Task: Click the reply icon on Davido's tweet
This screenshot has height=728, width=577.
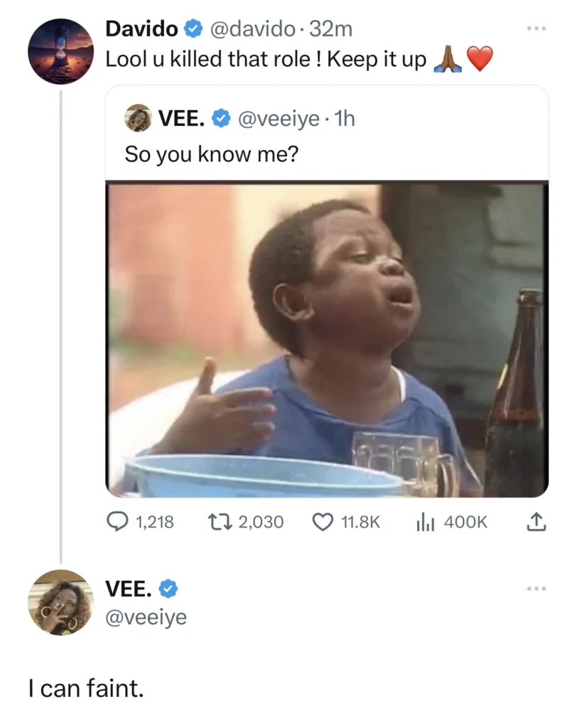Action: (118, 523)
